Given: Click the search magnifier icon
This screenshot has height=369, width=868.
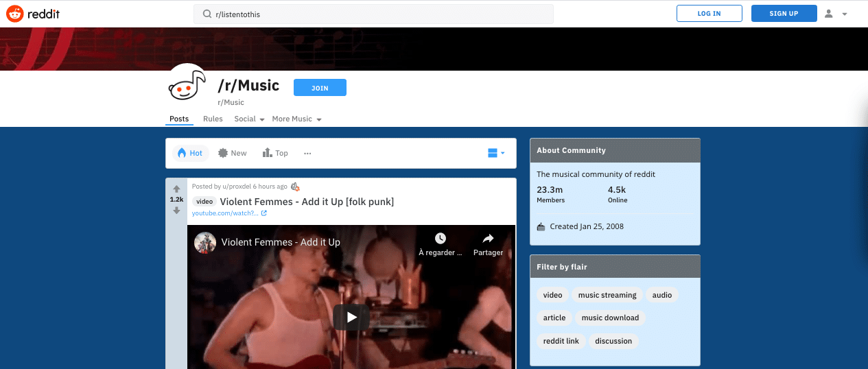Looking at the screenshot, I should click(207, 14).
